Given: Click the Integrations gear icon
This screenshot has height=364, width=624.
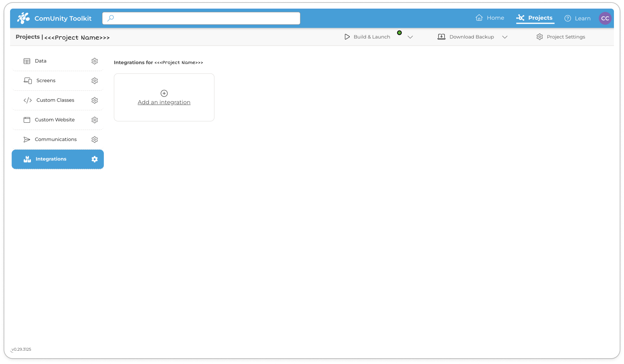Looking at the screenshot, I should [x=95, y=159].
